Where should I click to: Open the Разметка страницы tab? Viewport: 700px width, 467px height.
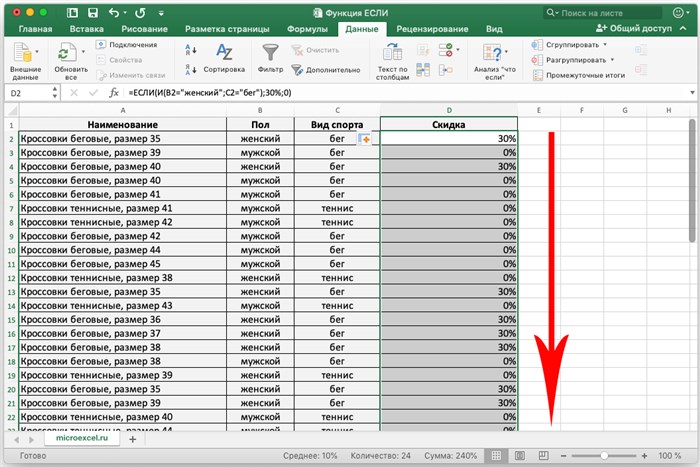227,29
